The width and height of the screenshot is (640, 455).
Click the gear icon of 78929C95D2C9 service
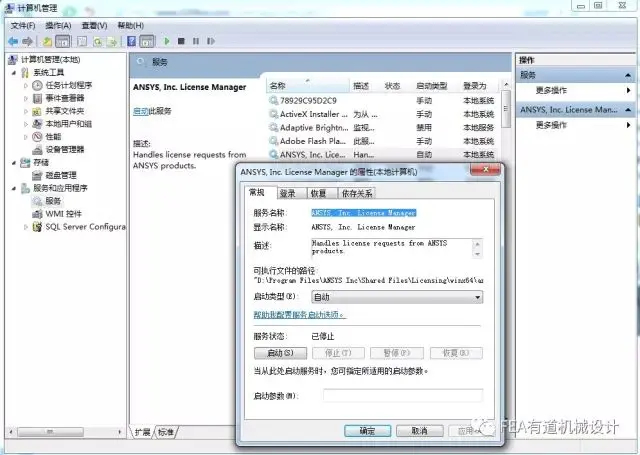(273, 100)
